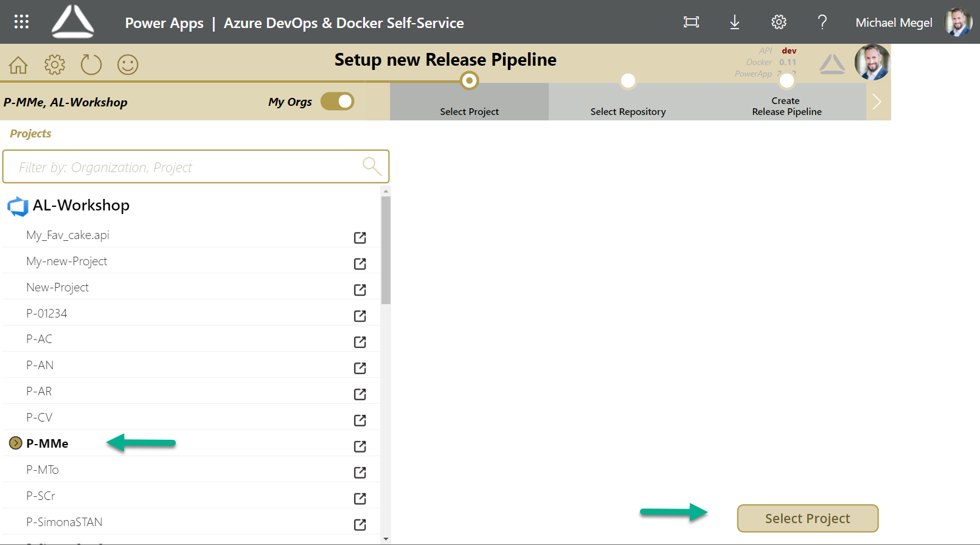
Task: Open Michael Megel account avatar
Action: [x=957, y=22]
